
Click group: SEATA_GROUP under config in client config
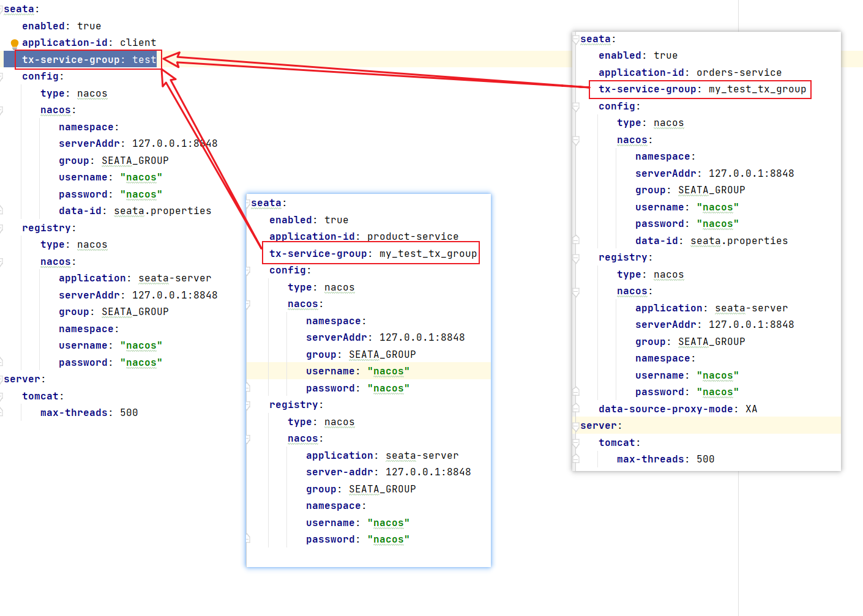tap(114, 161)
